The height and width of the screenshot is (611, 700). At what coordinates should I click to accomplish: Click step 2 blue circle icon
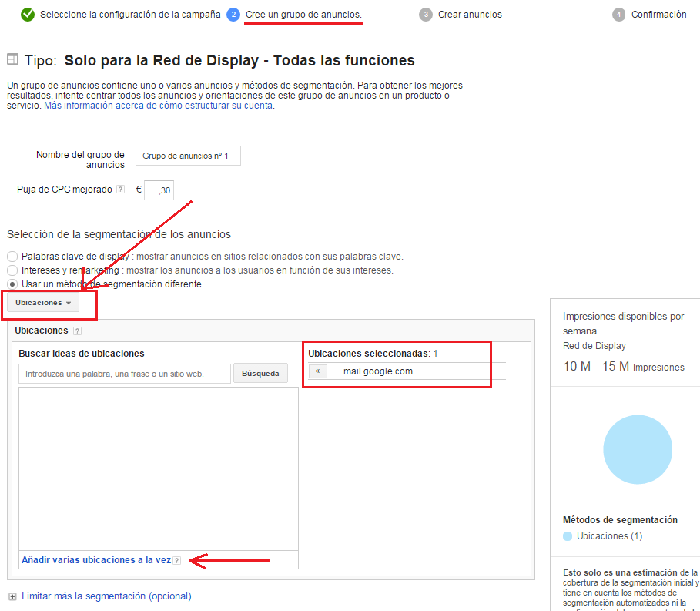click(x=233, y=15)
